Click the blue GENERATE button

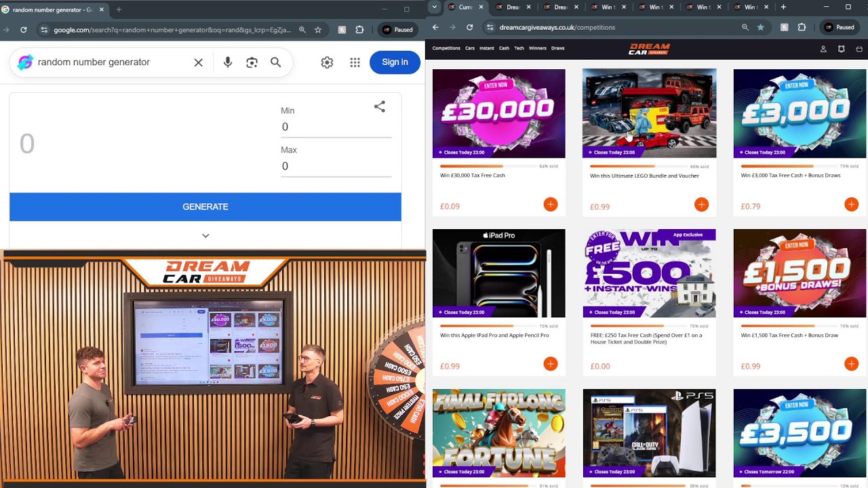pyautogui.click(x=205, y=207)
